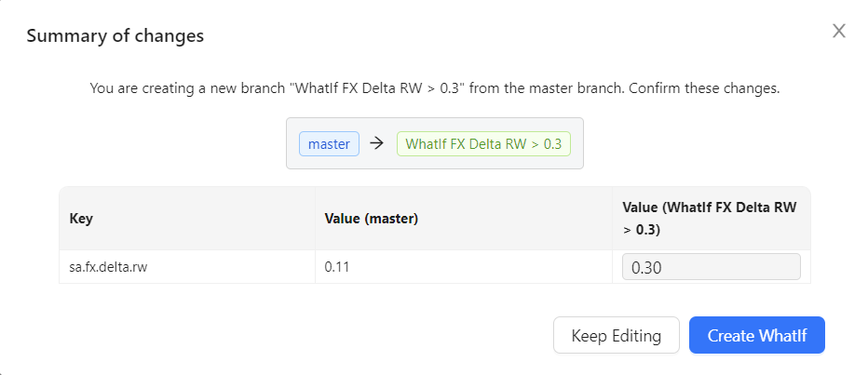Choose Keep Editing to go back
Image resolution: width=868 pixels, height=375 pixels.
[x=617, y=335]
